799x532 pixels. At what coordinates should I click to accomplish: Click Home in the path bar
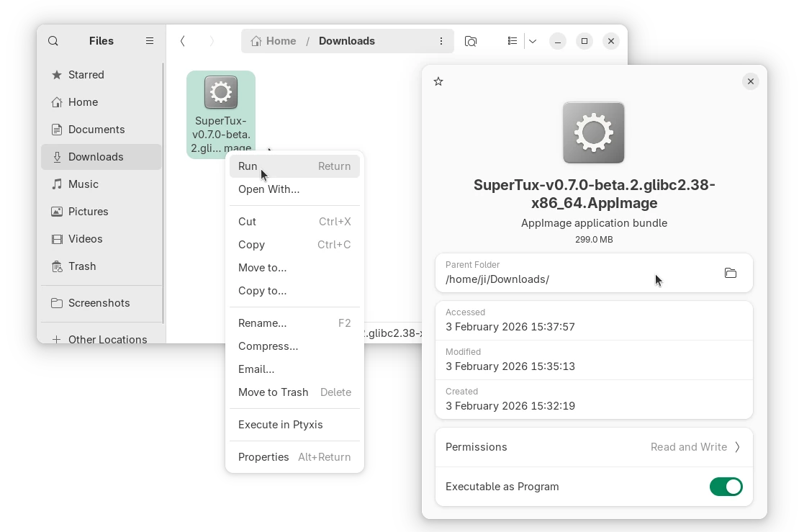point(274,41)
